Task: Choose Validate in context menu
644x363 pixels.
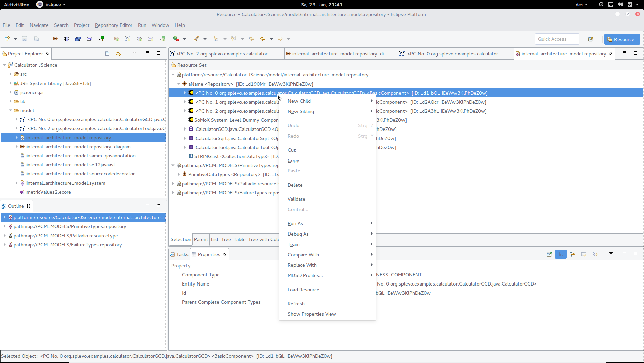Action: coord(327,199)
